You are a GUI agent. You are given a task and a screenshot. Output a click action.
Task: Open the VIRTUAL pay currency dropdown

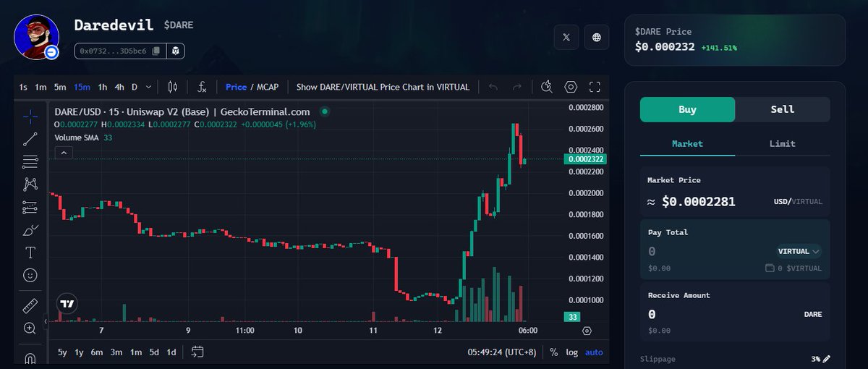click(x=799, y=252)
